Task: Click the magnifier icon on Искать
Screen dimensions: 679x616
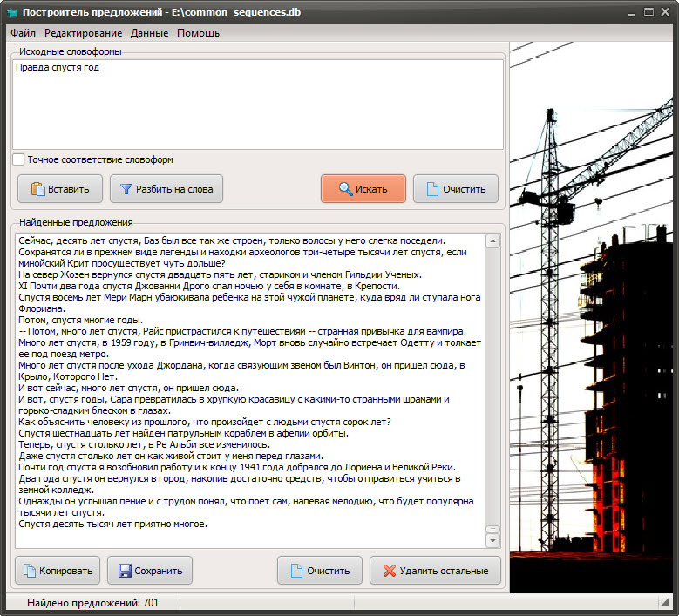Action: (345, 189)
